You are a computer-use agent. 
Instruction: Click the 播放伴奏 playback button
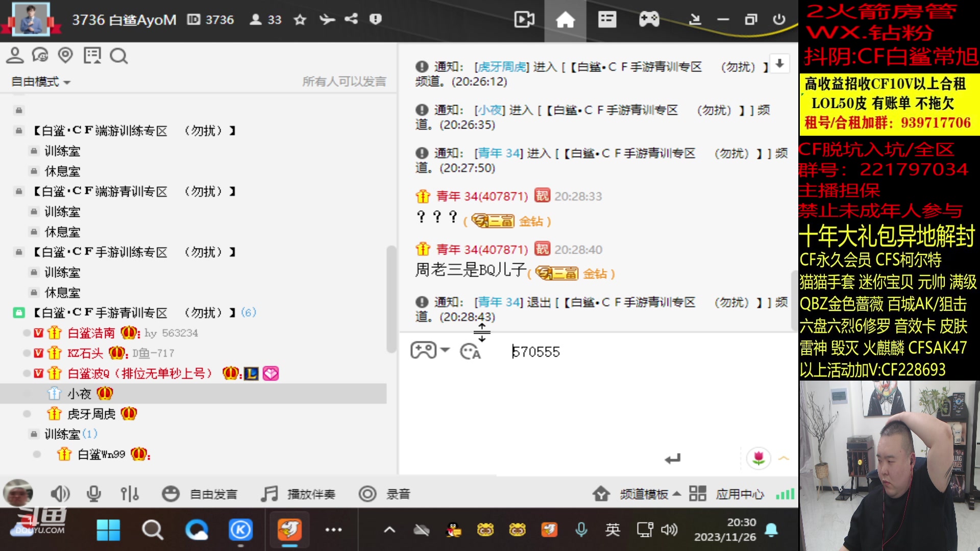(299, 494)
